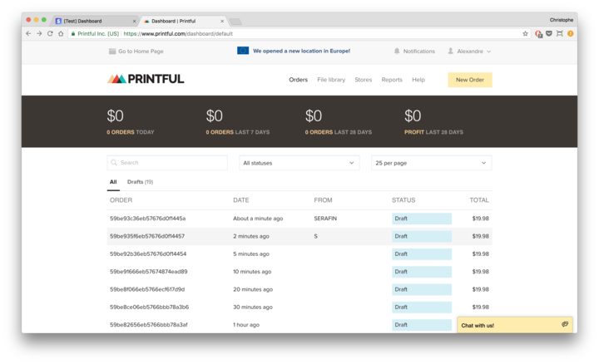Open order 59be93c36eb57676d0f1445a
The width and height of the screenshot is (599, 364).
tap(147, 219)
